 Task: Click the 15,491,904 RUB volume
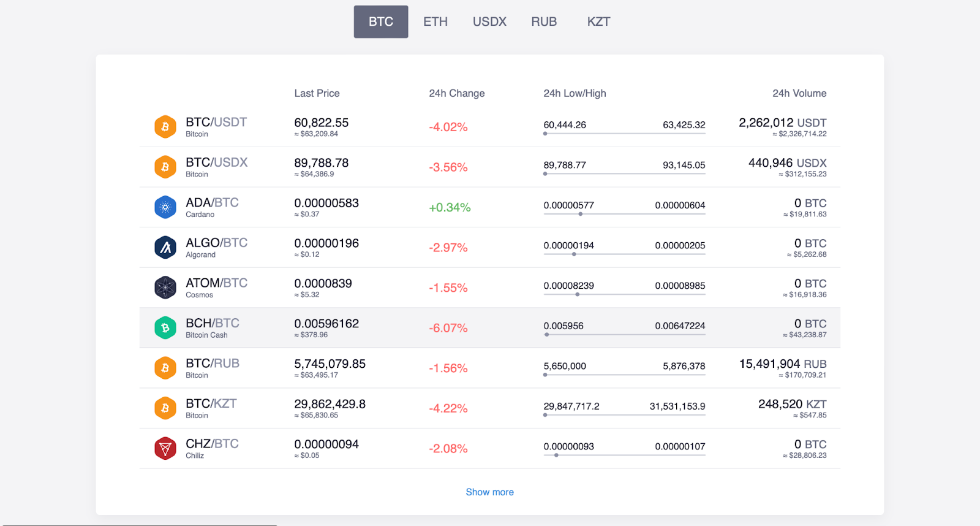[783, 364]
